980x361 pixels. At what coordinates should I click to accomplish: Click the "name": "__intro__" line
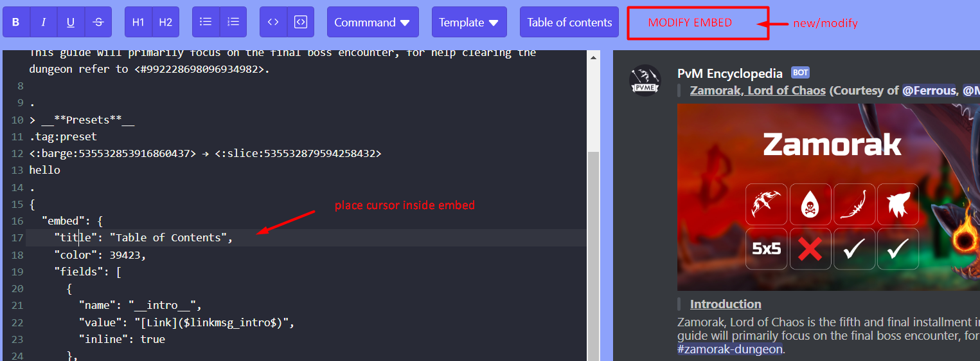(x=144, y=305)
